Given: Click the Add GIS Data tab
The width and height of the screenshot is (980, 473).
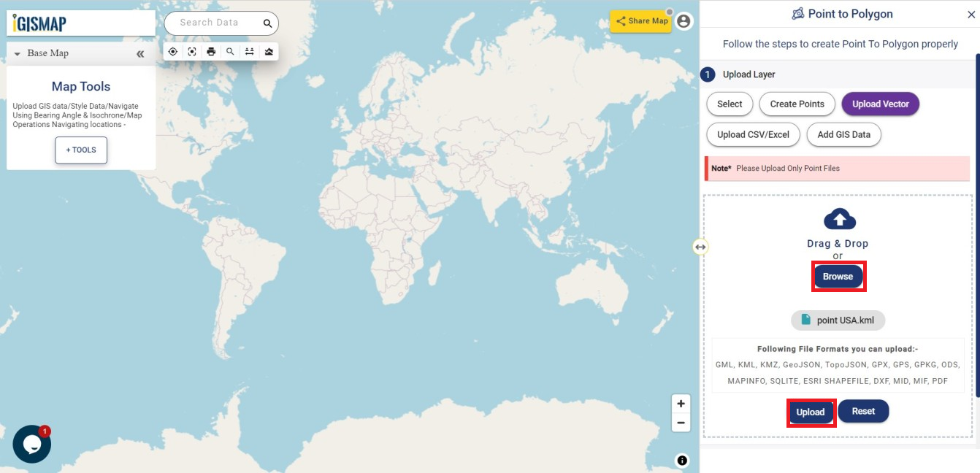Looking at the screenshot, I should click(843, 134).
